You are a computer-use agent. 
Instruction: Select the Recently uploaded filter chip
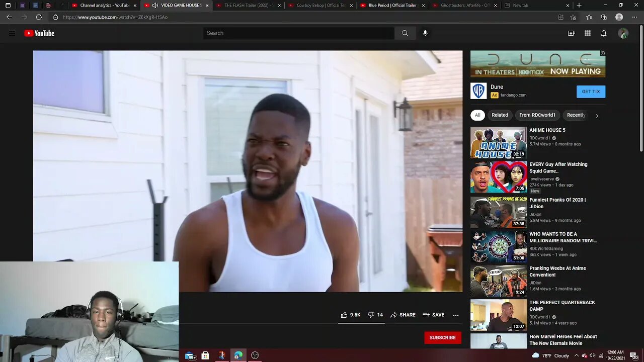click(x=576, y=115)
